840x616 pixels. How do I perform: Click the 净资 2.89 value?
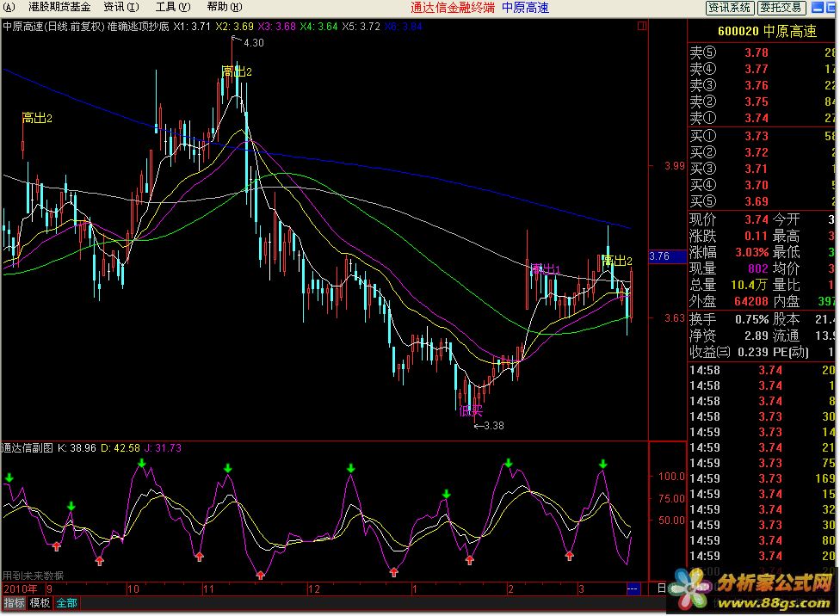pyautogui.click(x=757, y=336)
